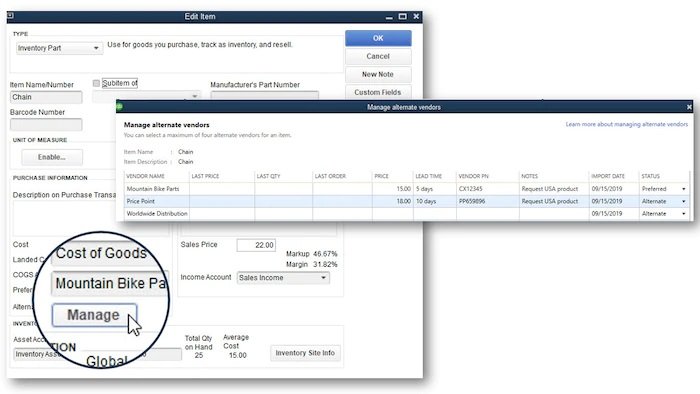Click the Vendor Name column header
This screenshot has width=700, height=394.
[x=157, y=176]
